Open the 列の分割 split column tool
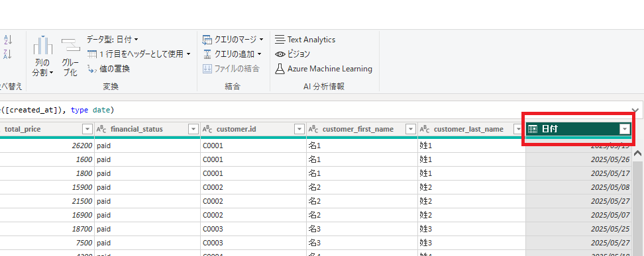Image resolution: width=644 pixels, height=256 pixels. (43, 56)
